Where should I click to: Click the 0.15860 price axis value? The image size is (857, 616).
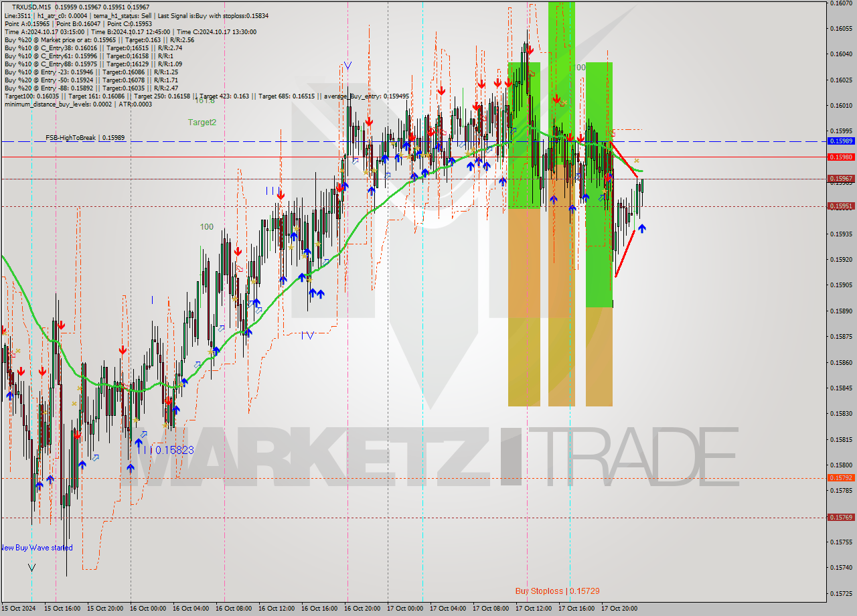pos(841,362)
